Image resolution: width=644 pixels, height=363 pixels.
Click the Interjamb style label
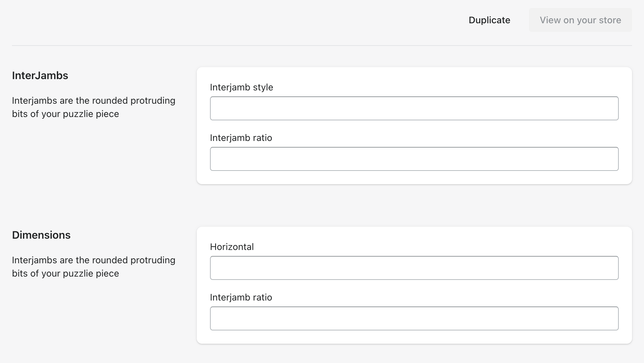(242, 87)
